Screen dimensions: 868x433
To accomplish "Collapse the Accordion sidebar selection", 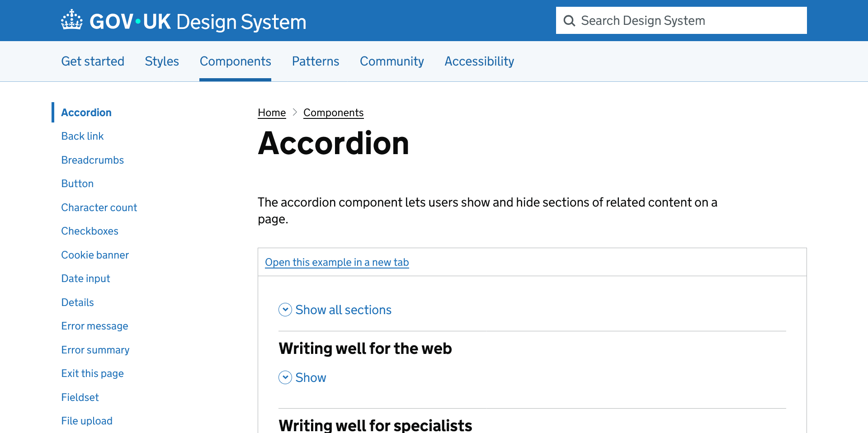I will pos(86,112).
